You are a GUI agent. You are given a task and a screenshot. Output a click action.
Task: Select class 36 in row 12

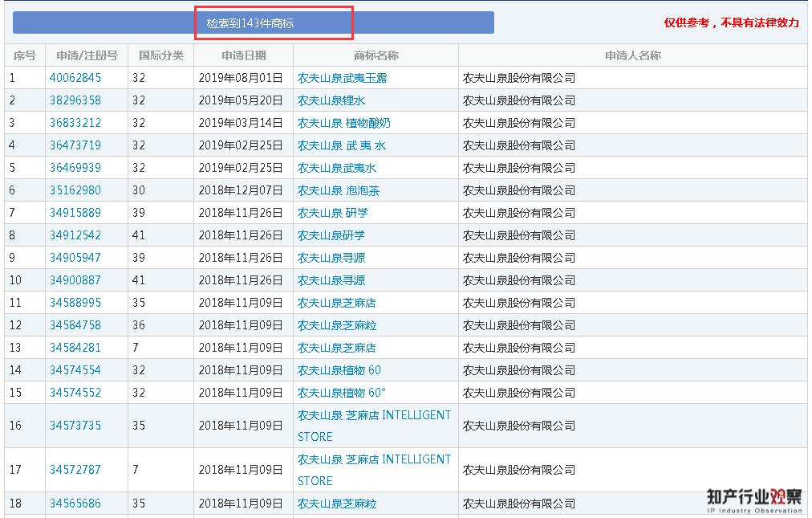(138, 325)
